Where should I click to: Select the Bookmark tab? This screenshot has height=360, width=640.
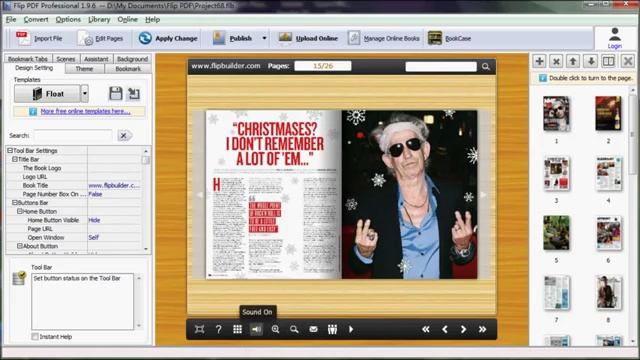coord(128,69)
